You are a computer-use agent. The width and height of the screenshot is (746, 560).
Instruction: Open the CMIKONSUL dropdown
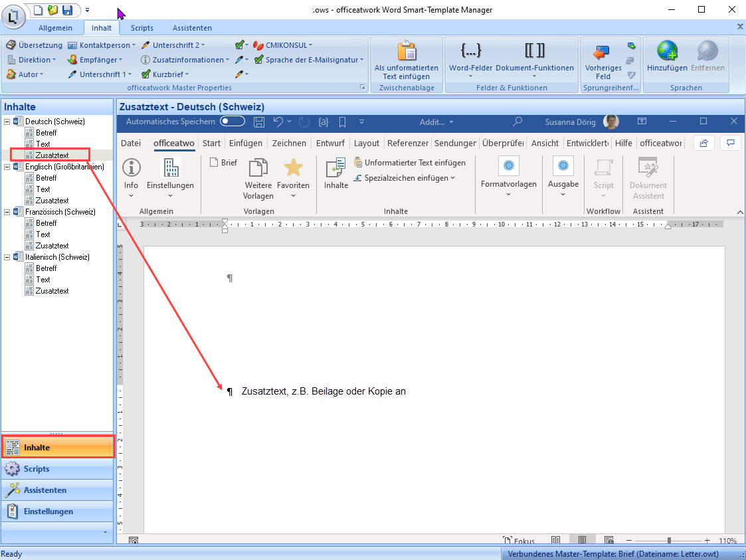click(x=283, y=45)
